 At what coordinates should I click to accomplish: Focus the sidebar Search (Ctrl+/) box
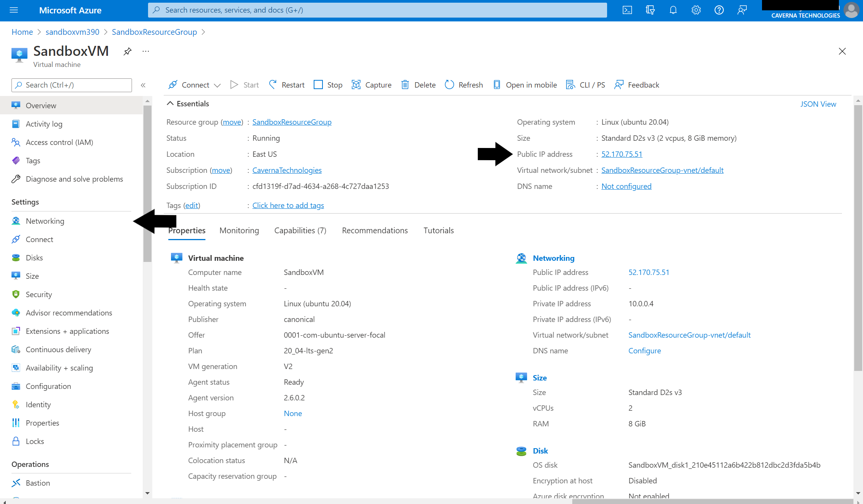coord(72,85)
